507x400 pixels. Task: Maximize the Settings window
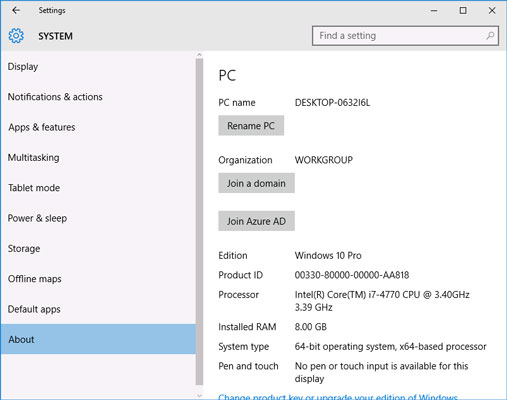pos(463,10)
